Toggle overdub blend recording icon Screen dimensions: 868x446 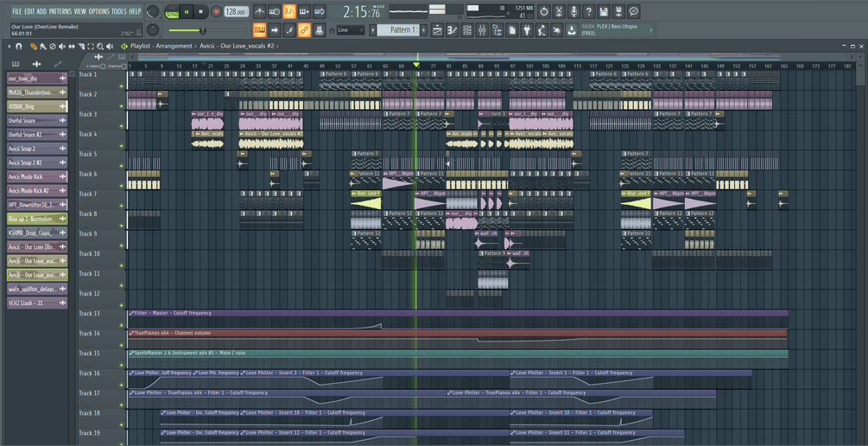click(x=304, y=11)
